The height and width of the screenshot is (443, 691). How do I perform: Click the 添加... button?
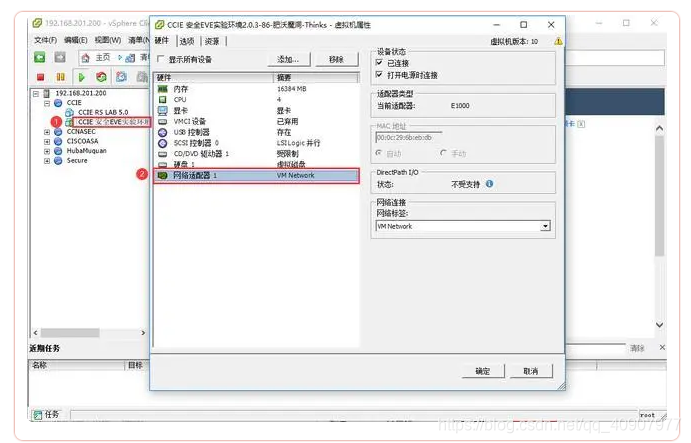pos(288,59)
